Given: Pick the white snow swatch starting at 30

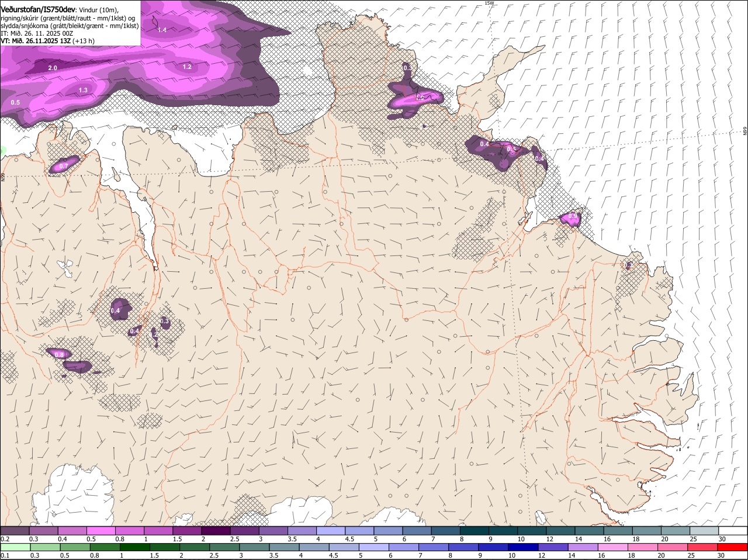Looking at the screenshot, I should [x=733, y=531].
